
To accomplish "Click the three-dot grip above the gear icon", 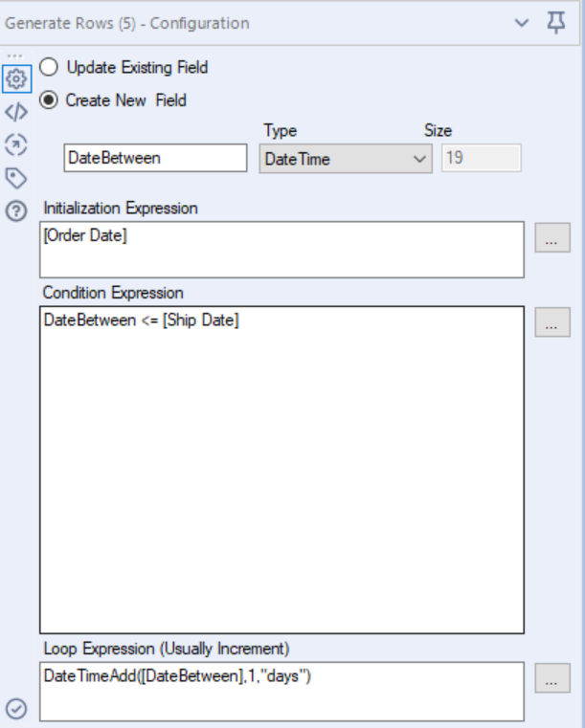I will [x=17, y=55].
